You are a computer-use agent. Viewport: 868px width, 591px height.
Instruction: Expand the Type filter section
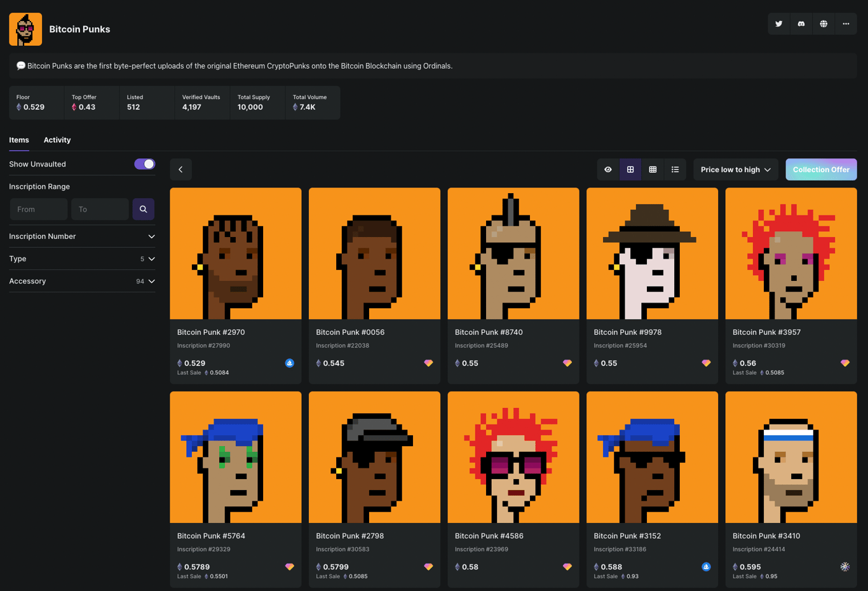coord(82,259)
